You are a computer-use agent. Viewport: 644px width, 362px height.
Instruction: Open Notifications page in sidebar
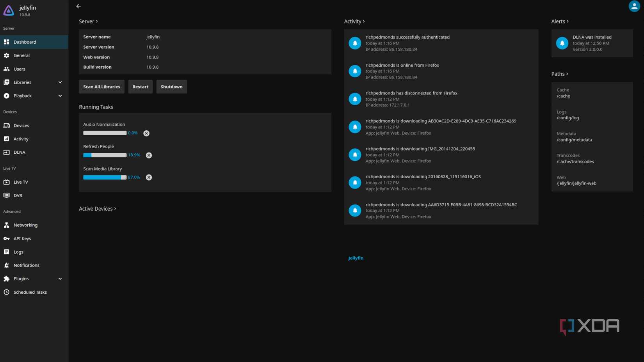[x=34, y=265]
